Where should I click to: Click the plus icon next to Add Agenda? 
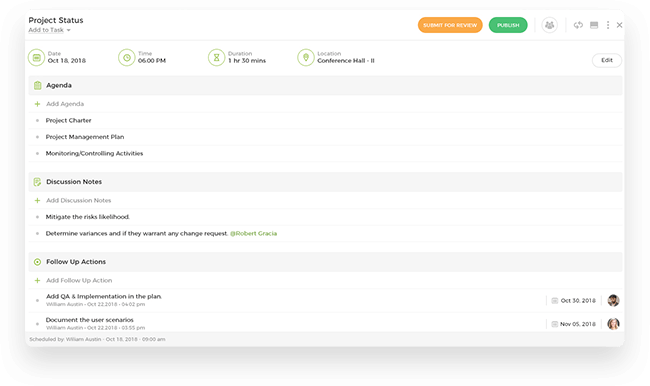pyautogui.click(x=37, y=104)
